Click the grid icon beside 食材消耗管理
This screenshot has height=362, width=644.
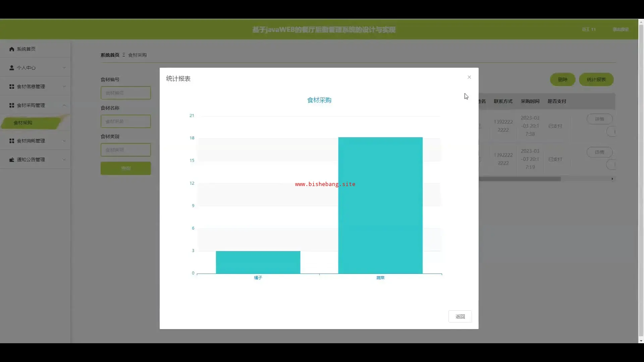pos(12,141)
